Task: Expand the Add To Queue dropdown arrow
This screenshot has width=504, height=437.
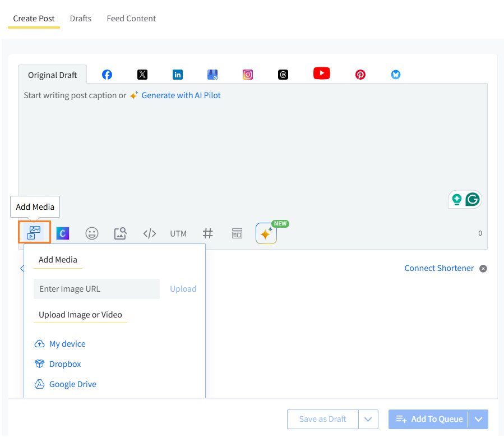Action: (x=478, y=419)
